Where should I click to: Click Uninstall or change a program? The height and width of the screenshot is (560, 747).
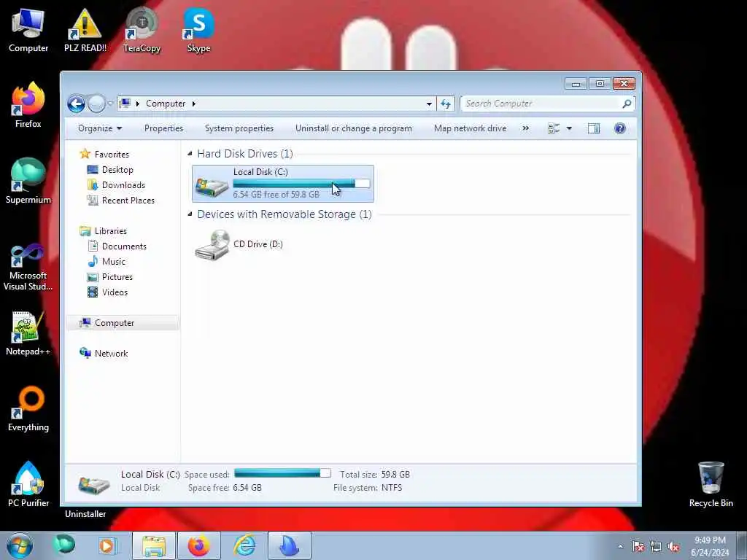(354, 128)
